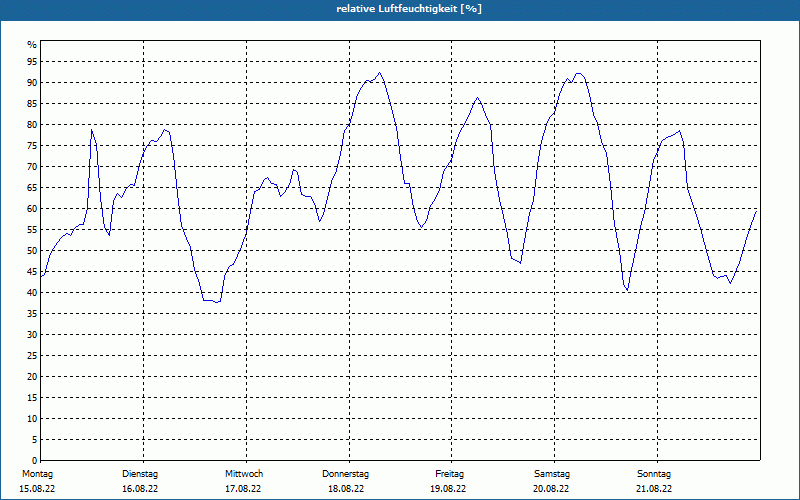
Task: Click the humidity low on Samstag near 40%
Action: pos(627,290)
